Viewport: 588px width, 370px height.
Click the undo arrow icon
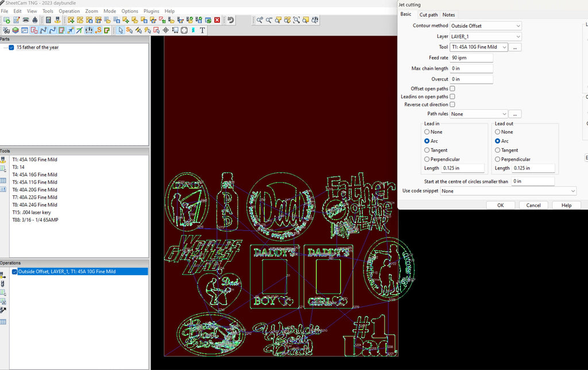(x=231, y=20)
